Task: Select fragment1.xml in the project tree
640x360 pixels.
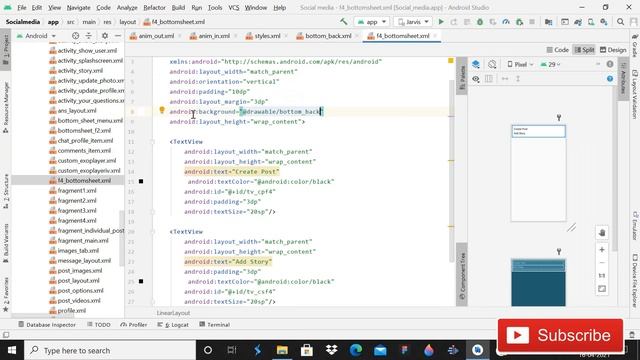Action: [x=77, y=190]
